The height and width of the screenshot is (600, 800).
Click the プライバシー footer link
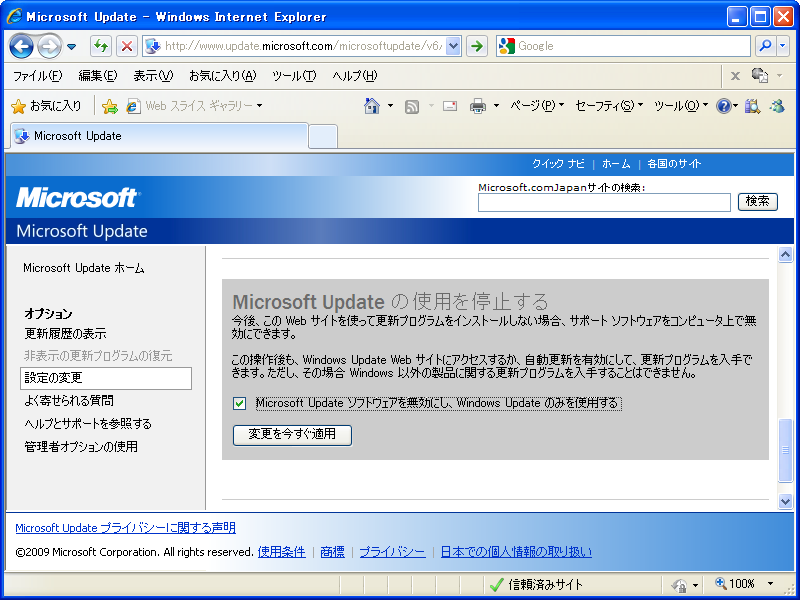point(392,552)
